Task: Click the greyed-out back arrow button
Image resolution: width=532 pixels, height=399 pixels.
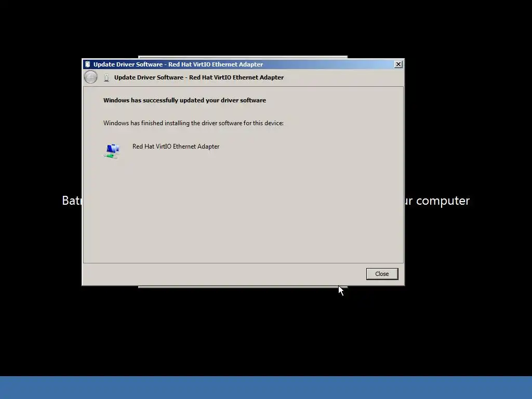Action: pos(90,77)
